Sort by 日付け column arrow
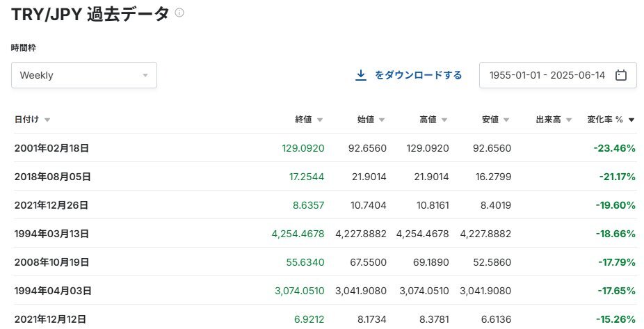This screenshot has width=644, height=329. (x=47, y=120)
